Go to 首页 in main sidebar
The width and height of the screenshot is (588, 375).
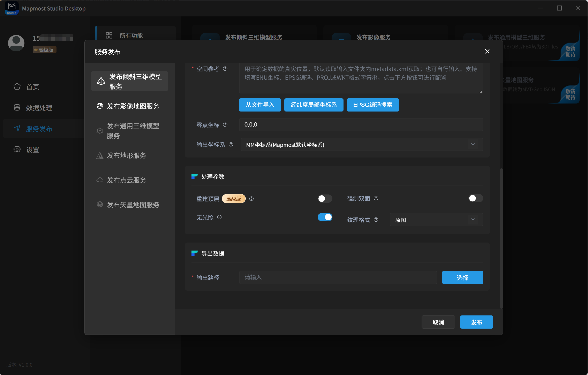44,86
